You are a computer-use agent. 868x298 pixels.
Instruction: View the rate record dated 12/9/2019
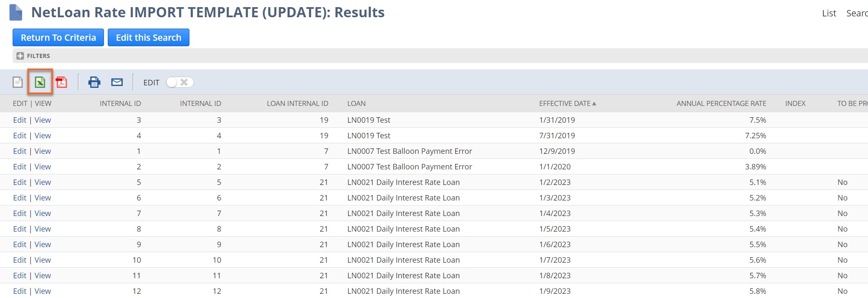tap(43, 151)
